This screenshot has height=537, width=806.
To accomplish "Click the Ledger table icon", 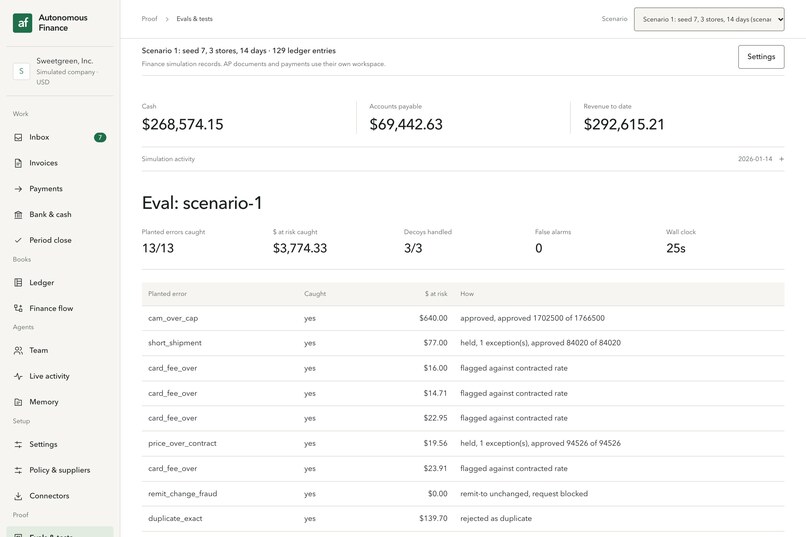I will point(18,283).
